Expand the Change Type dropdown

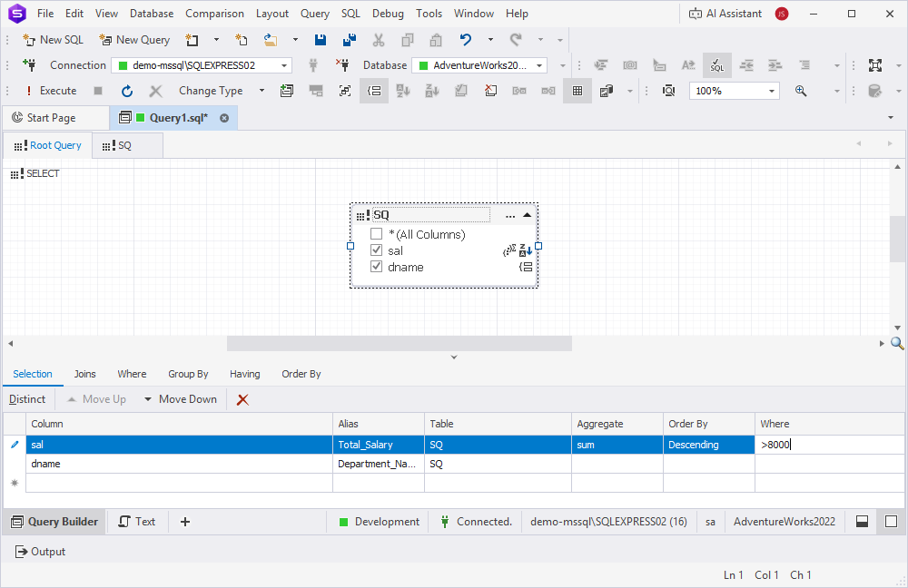[262, 91]
